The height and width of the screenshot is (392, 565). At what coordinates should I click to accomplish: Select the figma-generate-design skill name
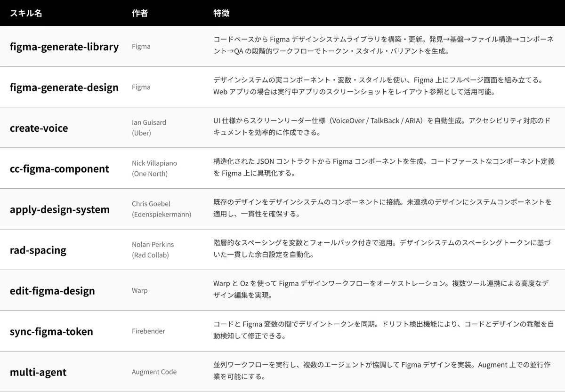[64, 87]
